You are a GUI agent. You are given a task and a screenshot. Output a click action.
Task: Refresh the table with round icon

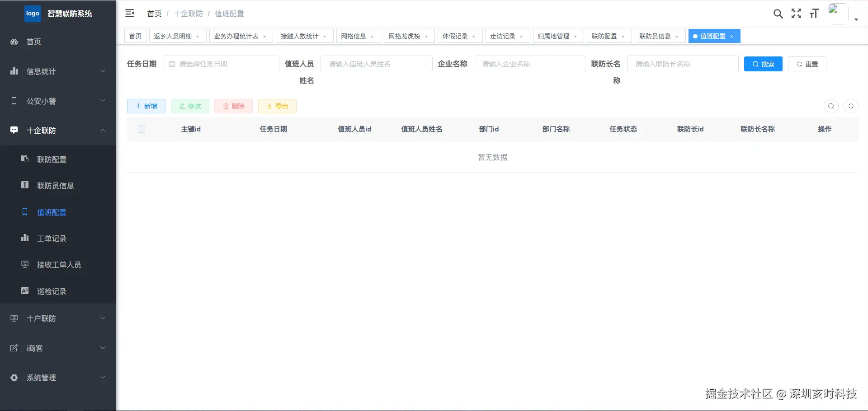point(851,106)
